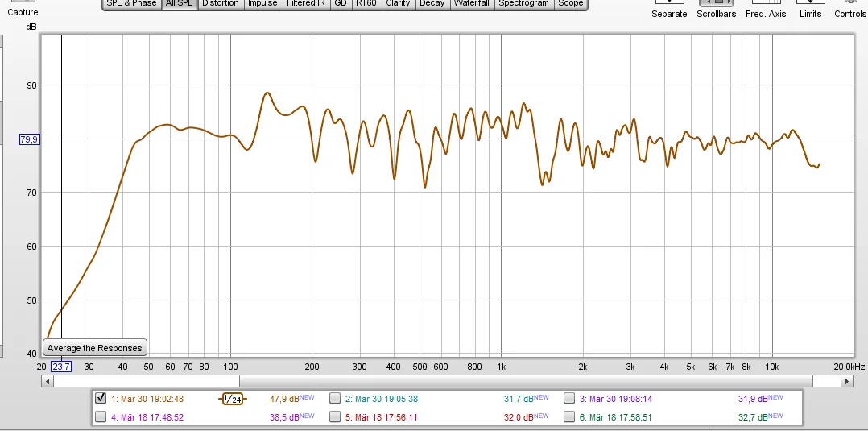Open the GD tab
Viewport: 868px width, 431px height.
(341, 4)
